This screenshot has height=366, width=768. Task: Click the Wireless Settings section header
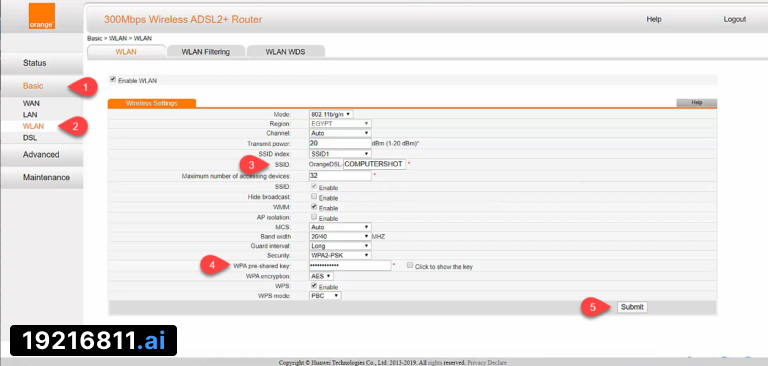(x=152, y=103)
